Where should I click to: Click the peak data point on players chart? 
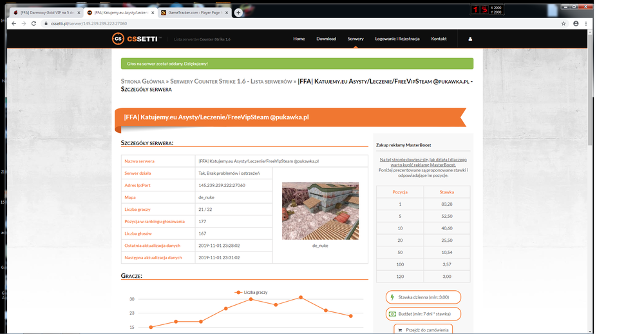pyautogui.click(x=301, y=297)
